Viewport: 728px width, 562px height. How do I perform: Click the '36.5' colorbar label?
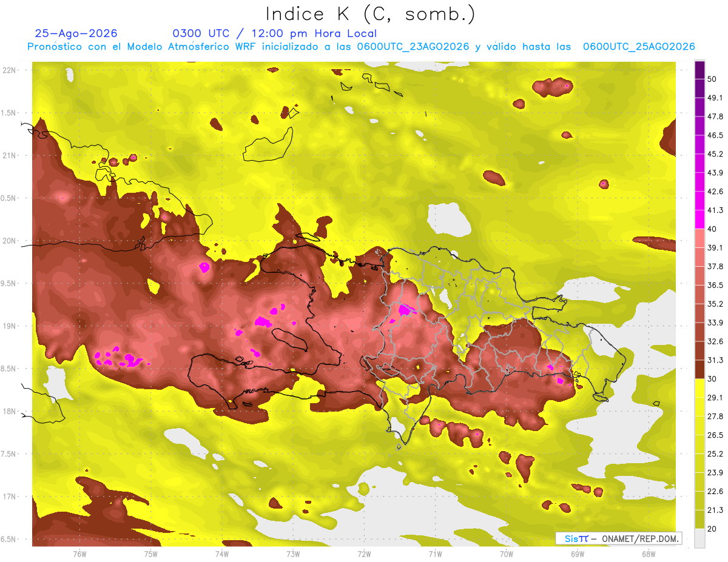point(715,285)
